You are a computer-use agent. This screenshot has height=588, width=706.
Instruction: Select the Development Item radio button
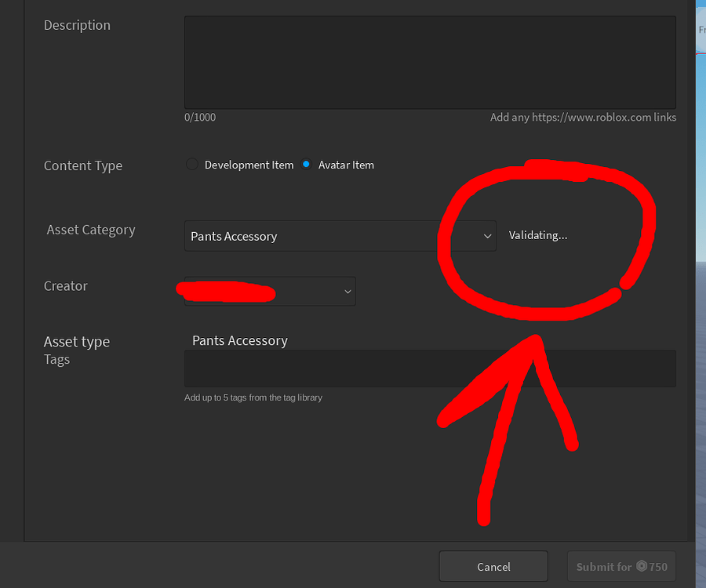[x=191, y=164]
